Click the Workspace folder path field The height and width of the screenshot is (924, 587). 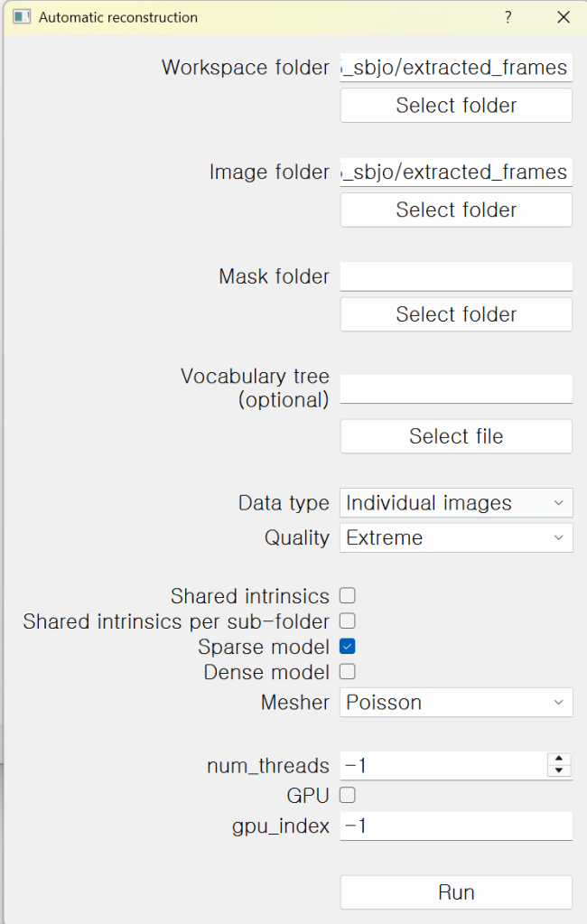(x=456, y=68)
